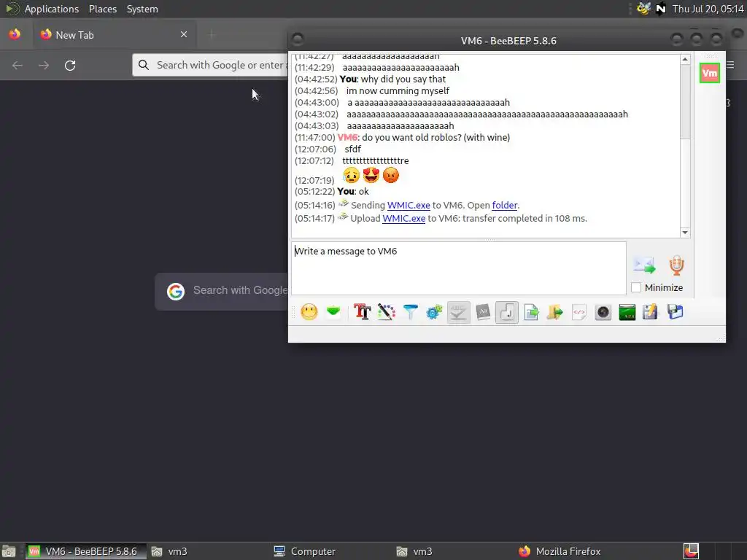Open the first WMIC.exe link in Sending line
The height and width of the screenshot is (560, 747).
[x=409, y=205]
